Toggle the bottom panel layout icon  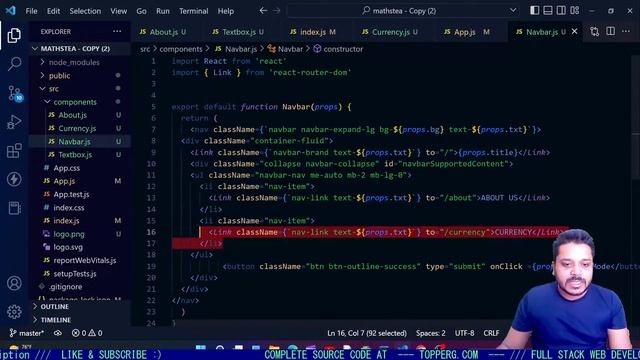pos(548,11)
